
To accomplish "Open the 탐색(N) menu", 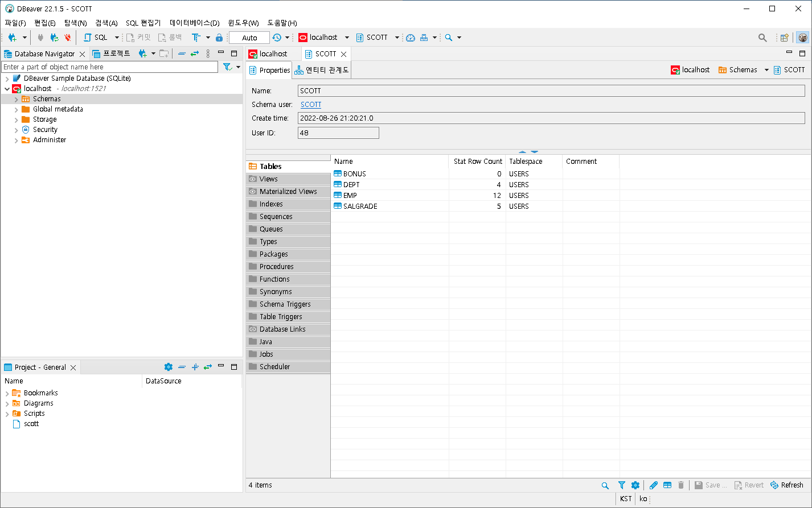I will [x=75, y=23].
